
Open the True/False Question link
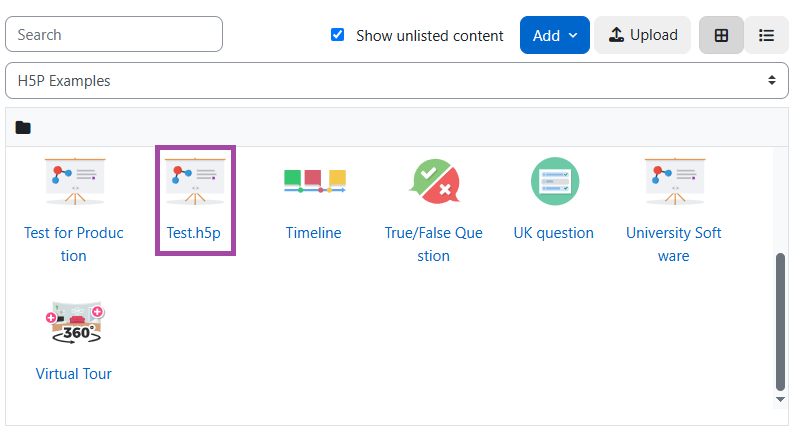(434, 244)
